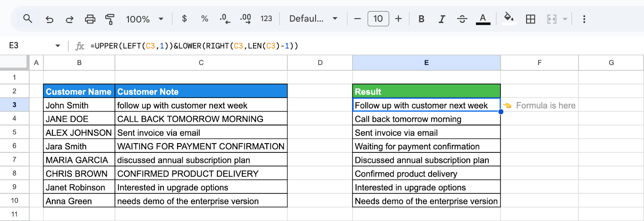Select the cell Jara Smith
644x221 pixels.
tap(79, 146)
